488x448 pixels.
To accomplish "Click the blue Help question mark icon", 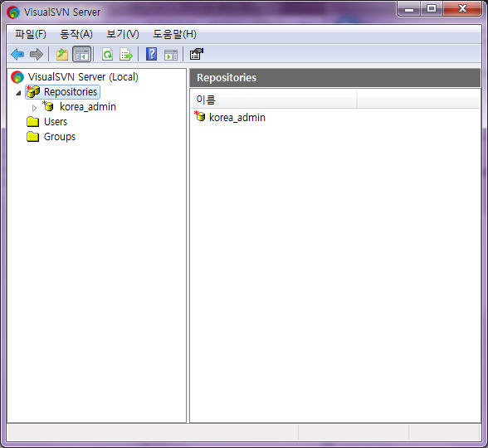I will 152,54.
